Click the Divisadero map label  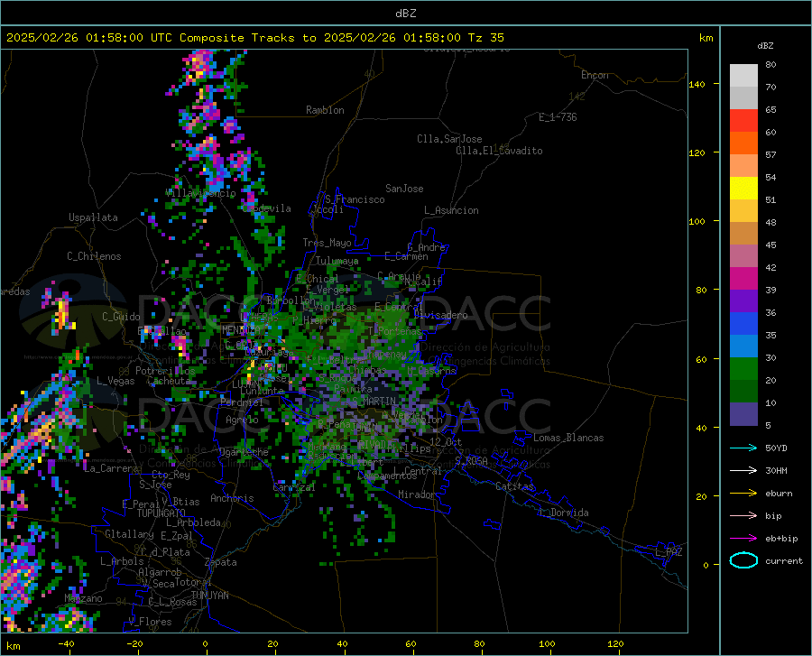point(440,315)
